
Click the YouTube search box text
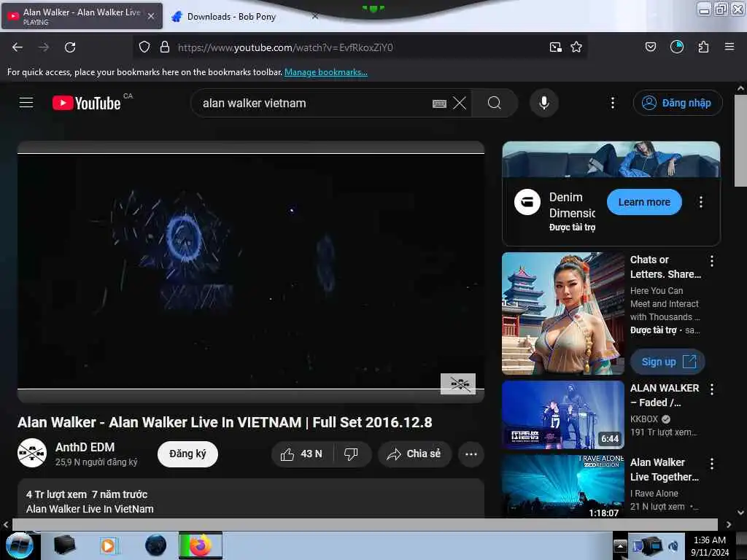(254, 104)
